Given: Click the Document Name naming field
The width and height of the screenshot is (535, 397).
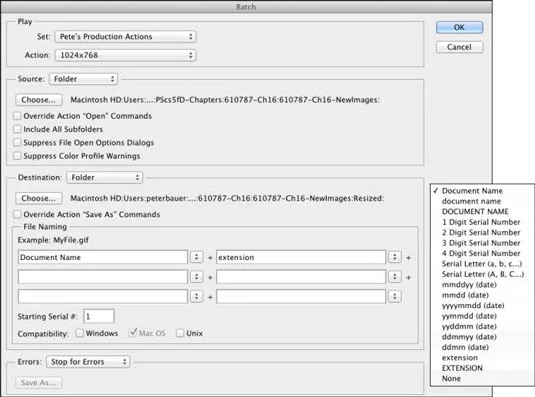Looking at the screenshot, I should [103, 257].
